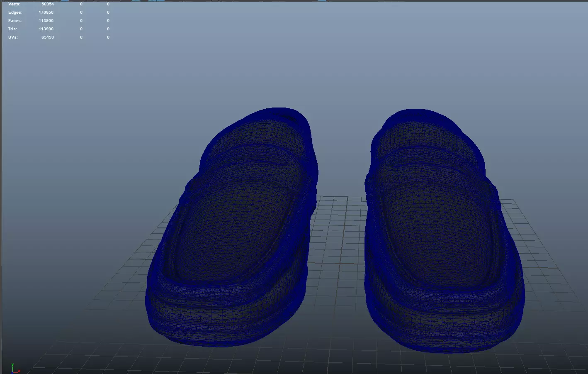Click the Verts count 56954

48,4
